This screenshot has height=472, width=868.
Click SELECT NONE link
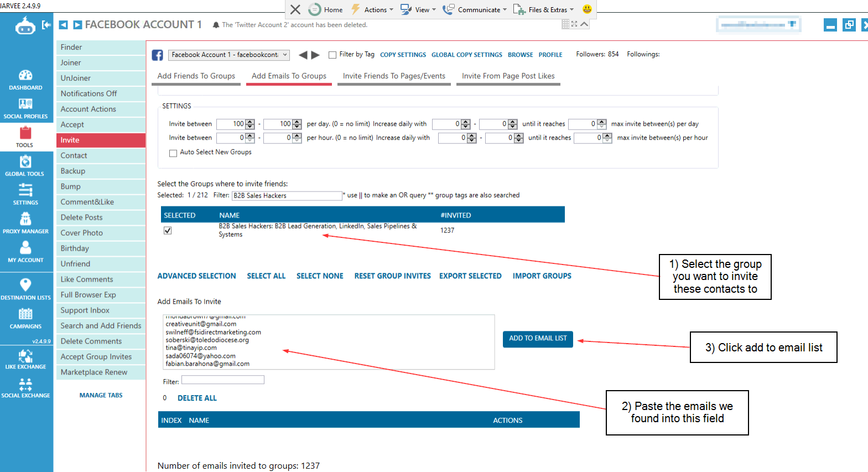[x=320, y=276]
